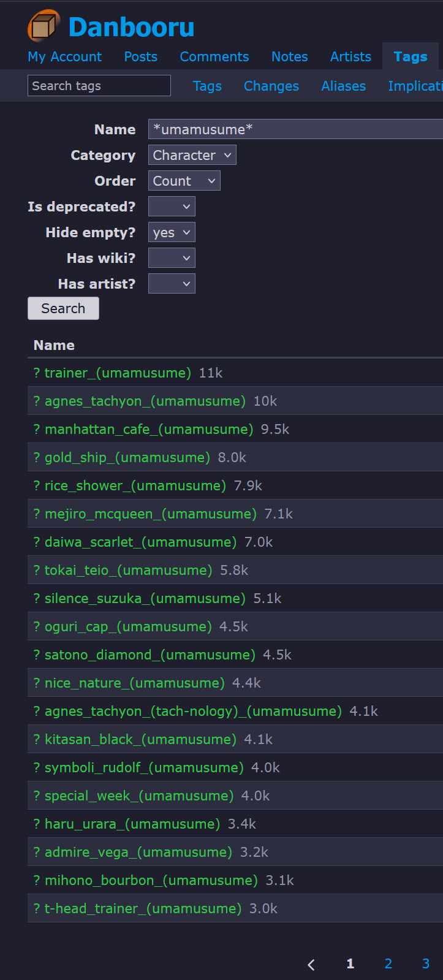443x980 pixels.
Task: Open wiki question mark for trainer_(umamusume)
Action: coord(37,373)
